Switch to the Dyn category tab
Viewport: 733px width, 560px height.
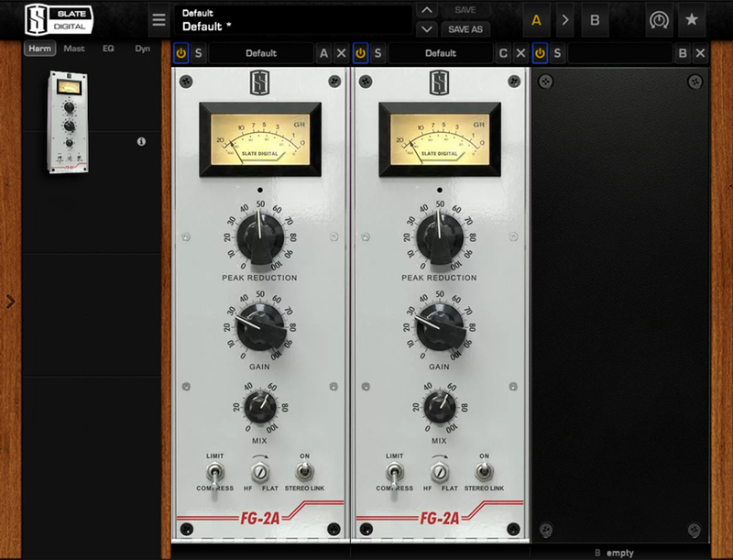tap(143, 49)
